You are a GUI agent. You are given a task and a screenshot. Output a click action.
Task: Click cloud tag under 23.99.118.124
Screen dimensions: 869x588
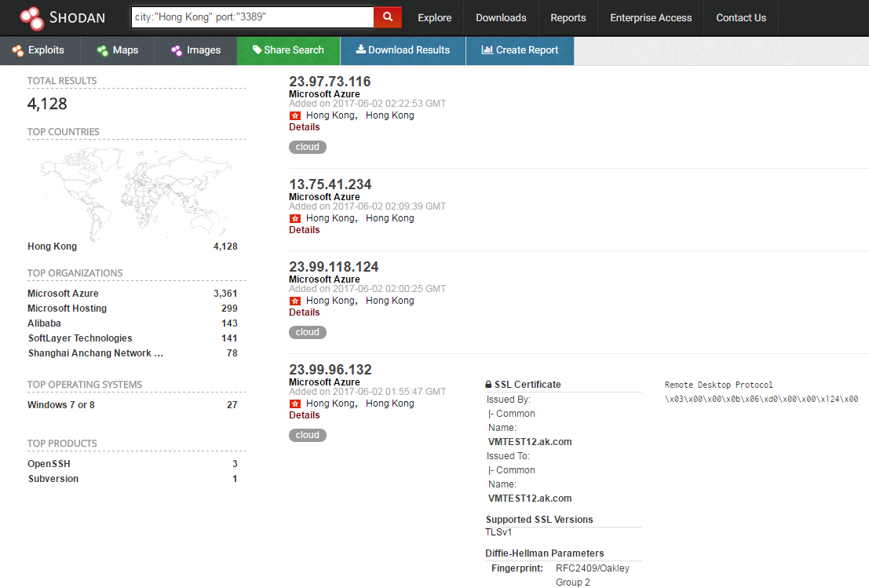(x=308, y=332)
